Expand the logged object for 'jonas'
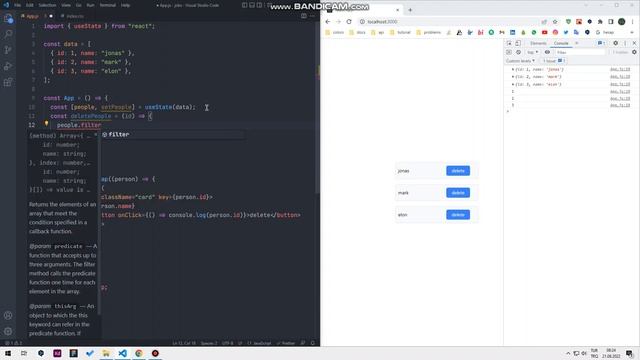This screenshot has width=640, height=360. tap(513, 69)
